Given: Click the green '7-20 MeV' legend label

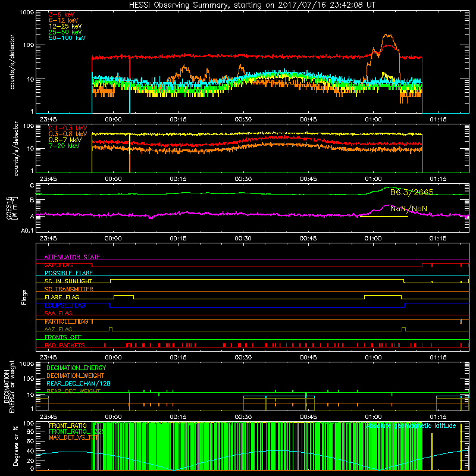Looking at the screenshot, I should point(64,146).
